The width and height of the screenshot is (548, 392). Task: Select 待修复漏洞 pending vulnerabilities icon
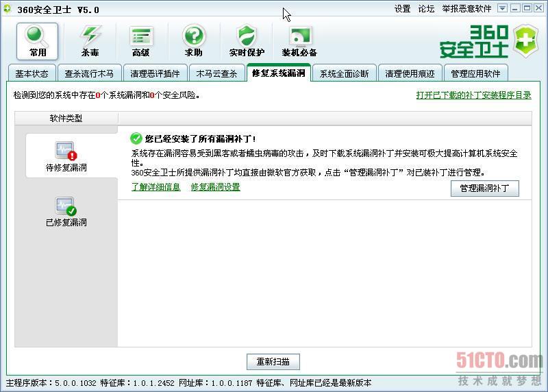pyautogui.click(x=66, y=156)
